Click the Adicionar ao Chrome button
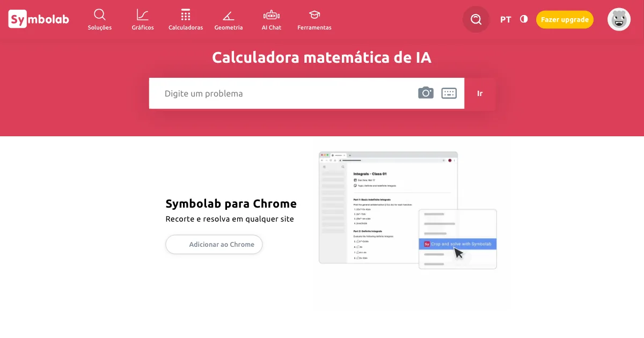 pos(214,244)
